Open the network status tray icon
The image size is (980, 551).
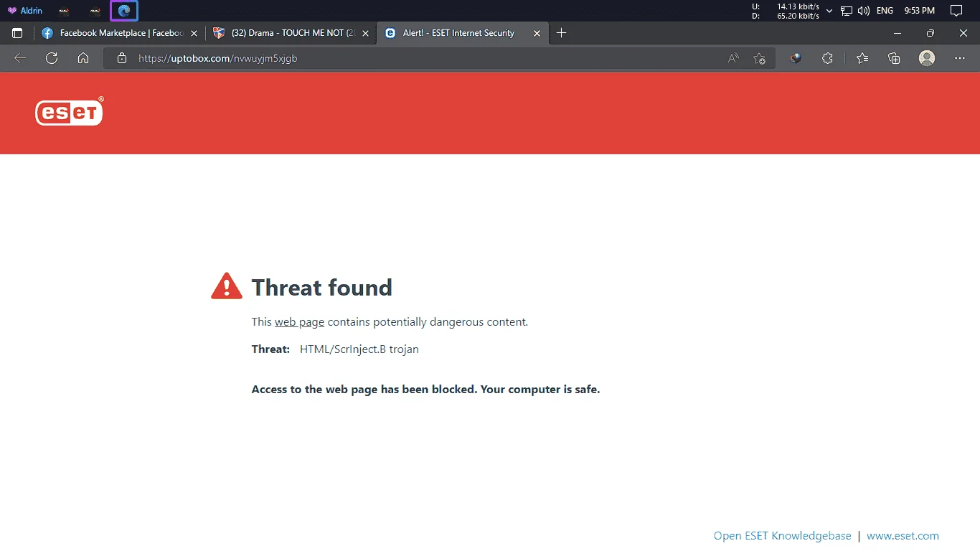coord(847,11)
